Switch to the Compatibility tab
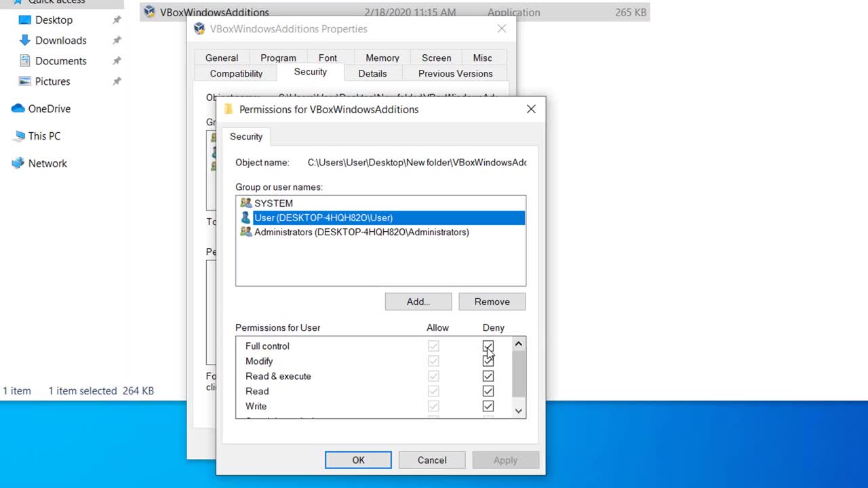868x488 pixels. [236, 73]
